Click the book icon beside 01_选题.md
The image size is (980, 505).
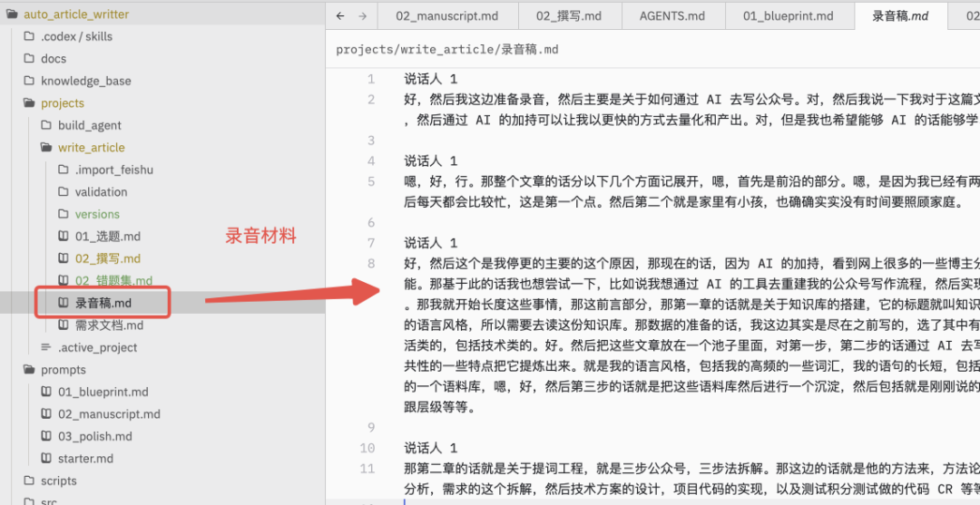64,237
